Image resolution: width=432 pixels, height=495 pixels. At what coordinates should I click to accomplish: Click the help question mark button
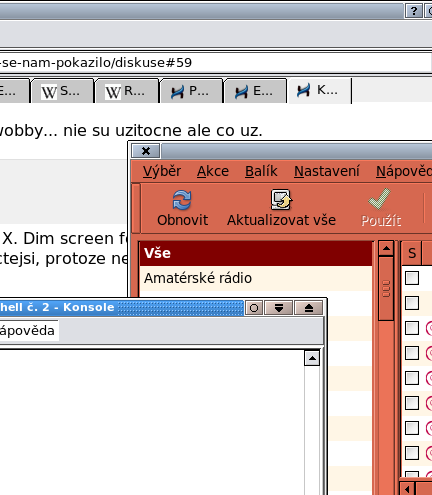click(414, 11)
